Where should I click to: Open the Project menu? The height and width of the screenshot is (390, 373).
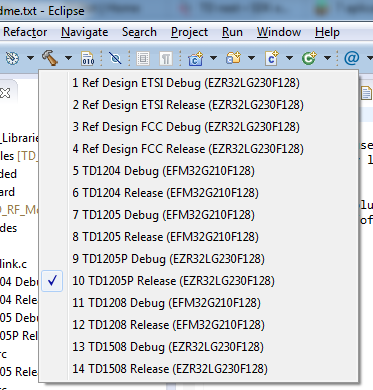pyautogui.click(x=189, y=32)
